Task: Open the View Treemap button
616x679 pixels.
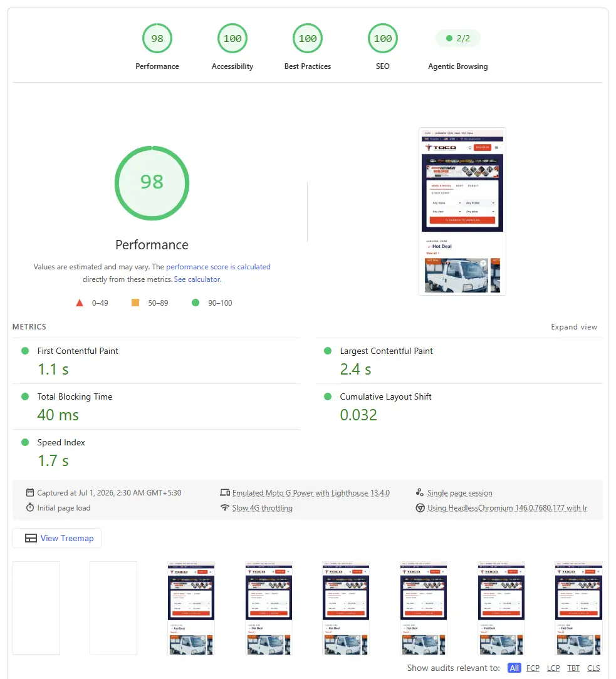Action: (57, 538)
